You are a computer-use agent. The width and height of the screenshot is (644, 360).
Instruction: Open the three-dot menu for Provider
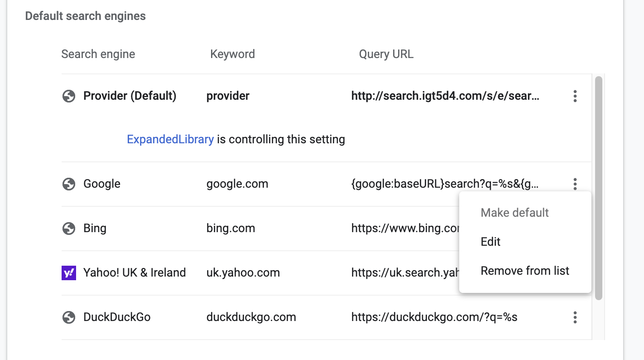pyautogui.click(x=575, y=96)
